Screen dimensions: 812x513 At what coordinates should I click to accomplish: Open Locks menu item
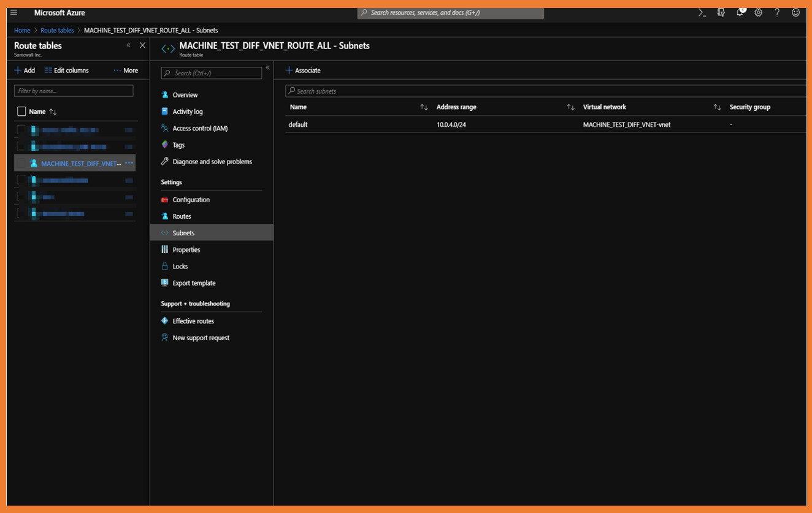pyautogui.click(x=180, y=267)
